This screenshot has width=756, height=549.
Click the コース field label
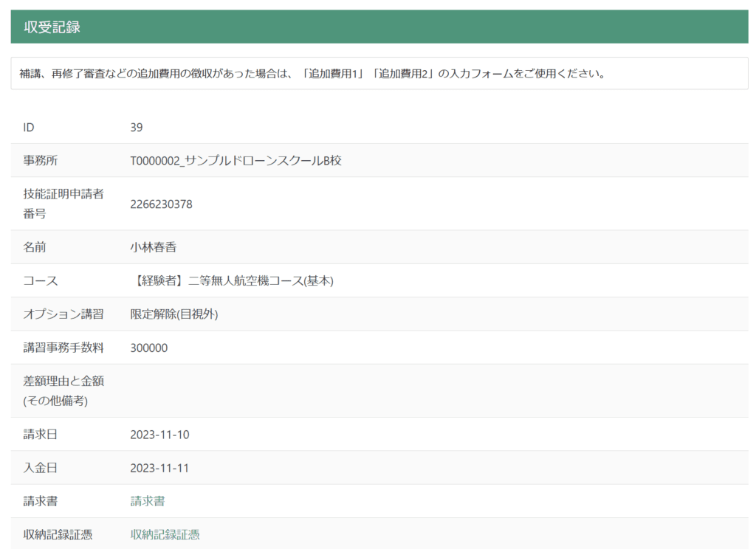pyautogui.click(x=41, y=280)
